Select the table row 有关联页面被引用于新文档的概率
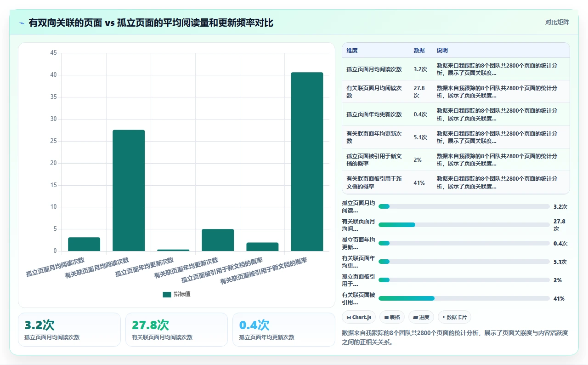Viewport: 588px width, 365px height. click(456, 182)
